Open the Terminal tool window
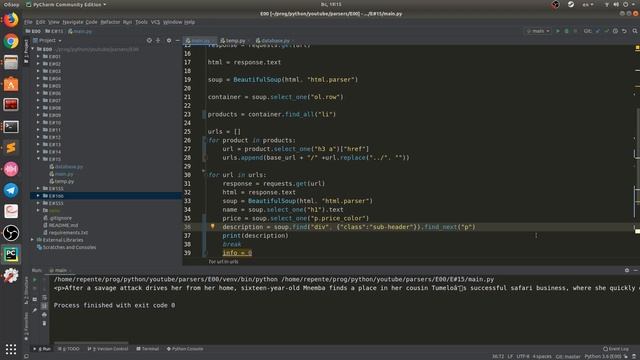The image size is (640, 360). 148,349
